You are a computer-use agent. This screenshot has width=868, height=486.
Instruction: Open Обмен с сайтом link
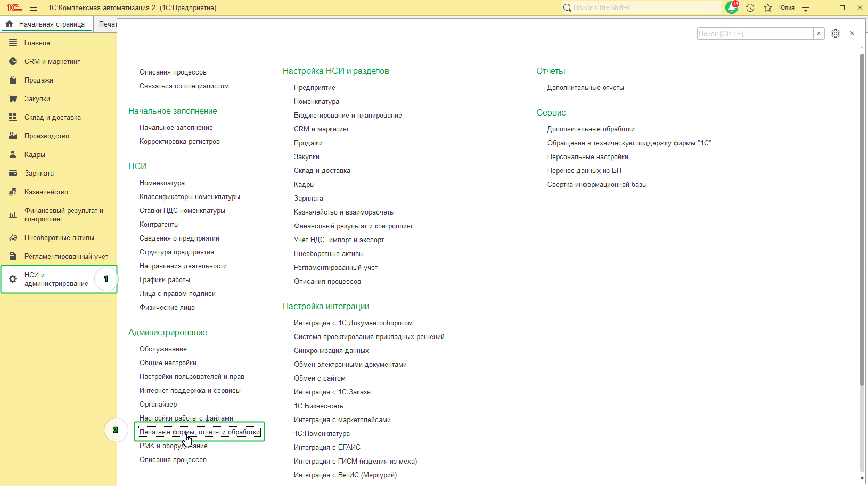coord(320,378)
